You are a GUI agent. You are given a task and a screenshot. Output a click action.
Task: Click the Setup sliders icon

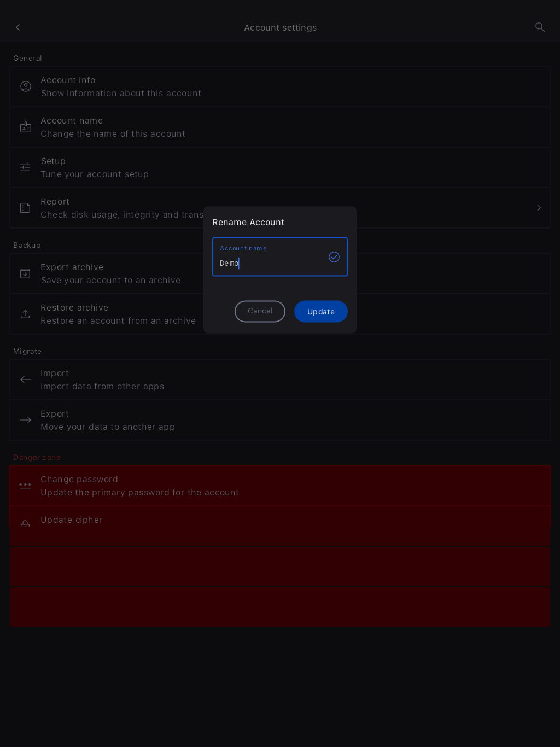[26, 167]
